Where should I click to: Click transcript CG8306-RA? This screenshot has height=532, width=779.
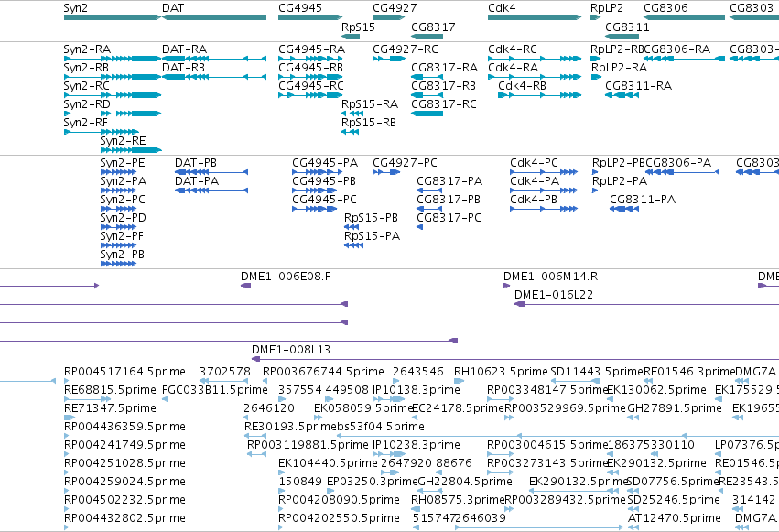point(684,59)
